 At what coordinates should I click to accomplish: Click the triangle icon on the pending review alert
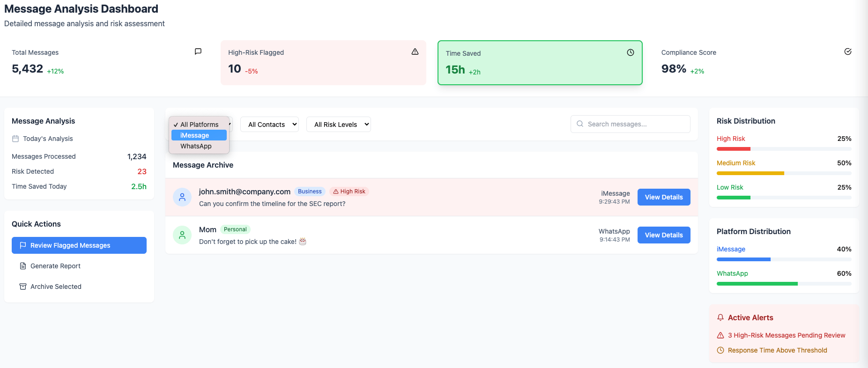[x=720, y=335]
